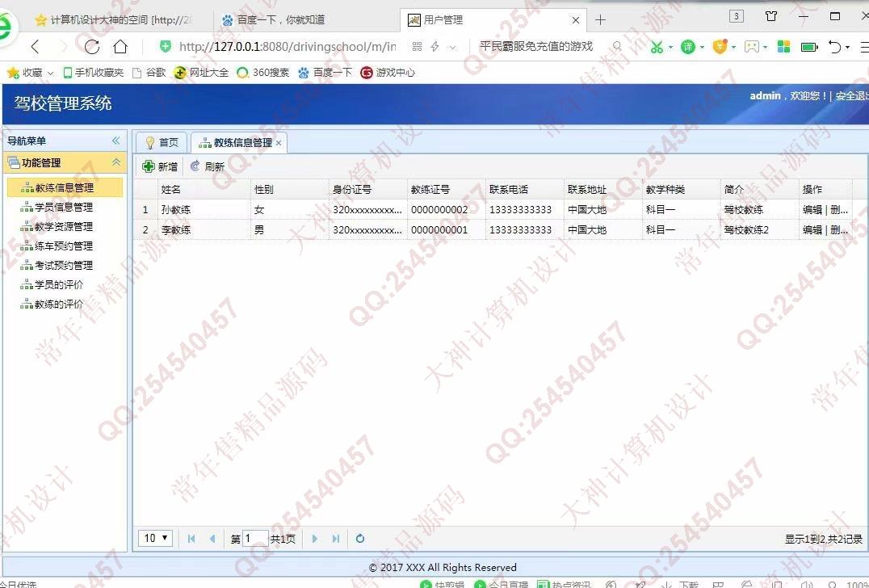The image size is (869, 588).
Task: Open 学员信息管理 in the sidebar
Action: click(x=64, y=207)
